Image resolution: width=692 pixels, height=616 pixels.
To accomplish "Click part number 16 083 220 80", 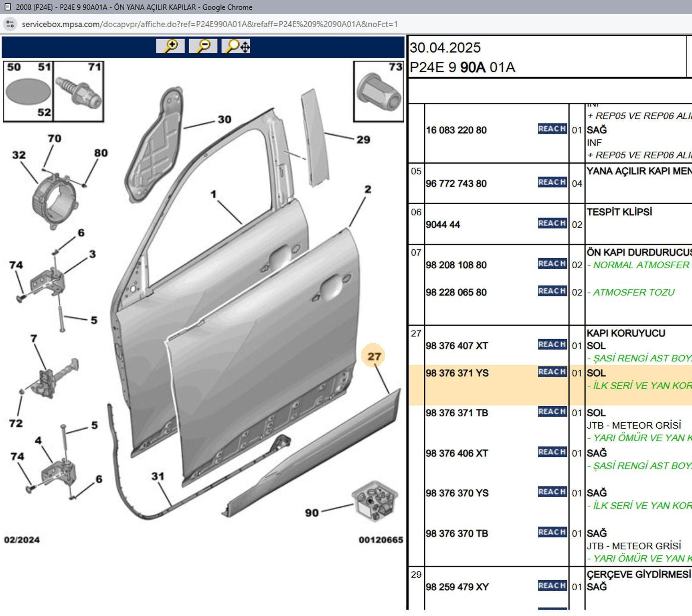I will tap(456, 130).
